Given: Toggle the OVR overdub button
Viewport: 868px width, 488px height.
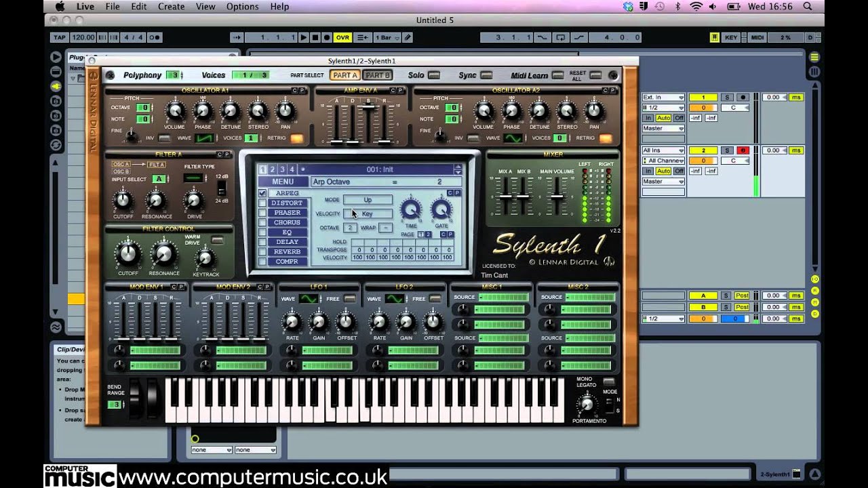Looking at the screenshot, I should point(342,38).
